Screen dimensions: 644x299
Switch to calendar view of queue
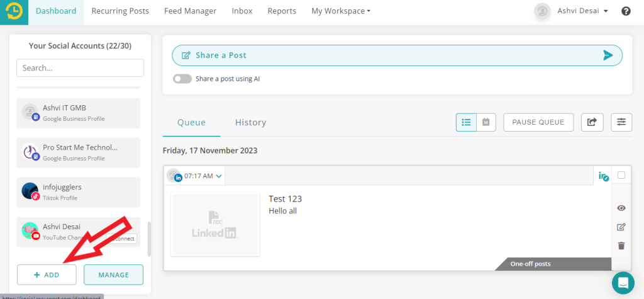(x=486, y=122)
